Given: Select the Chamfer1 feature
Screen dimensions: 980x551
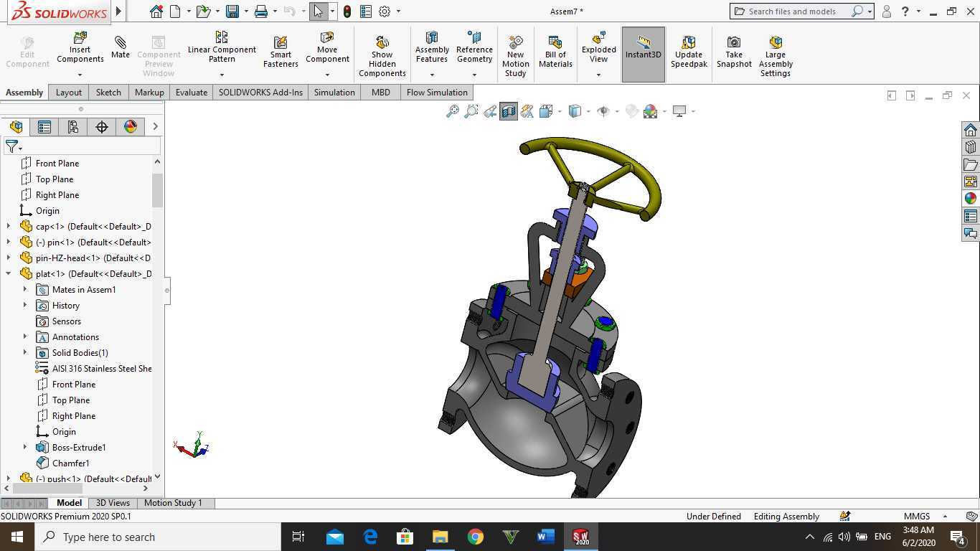Looking at the screenshot, I should point(71,463).
